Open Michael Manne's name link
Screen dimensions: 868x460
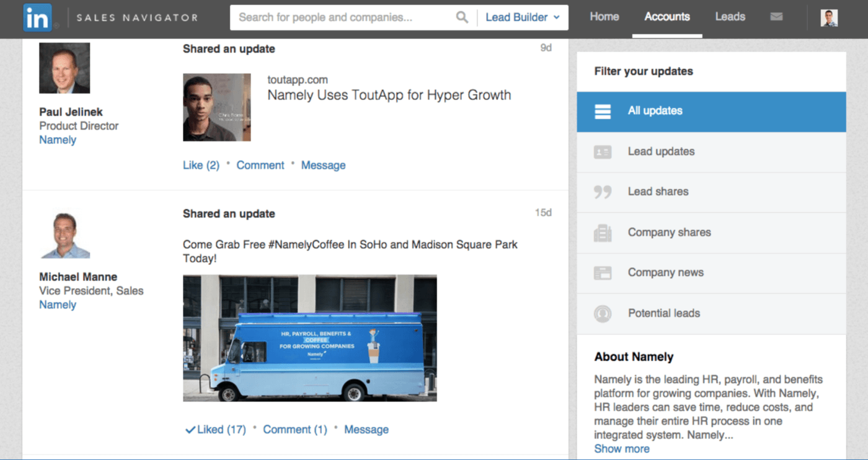click(78, 277)
